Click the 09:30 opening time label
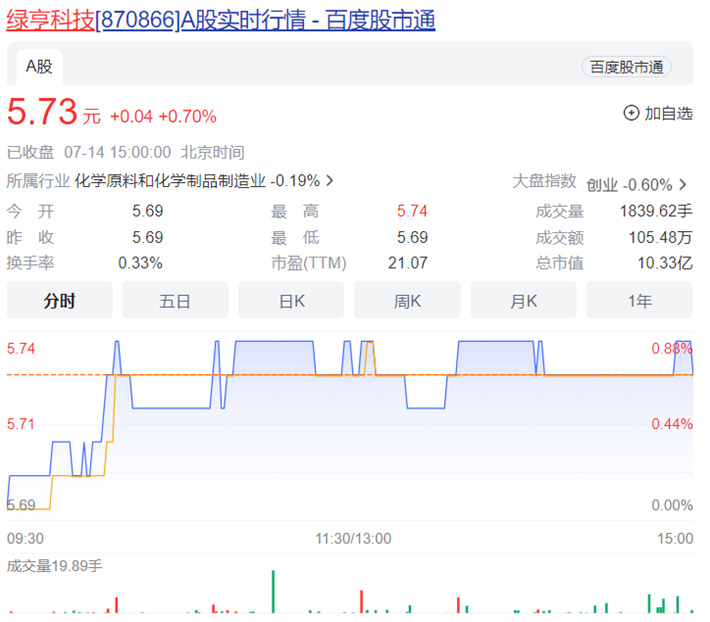Screen dimensions: 710x622 (x=25, y=538)
